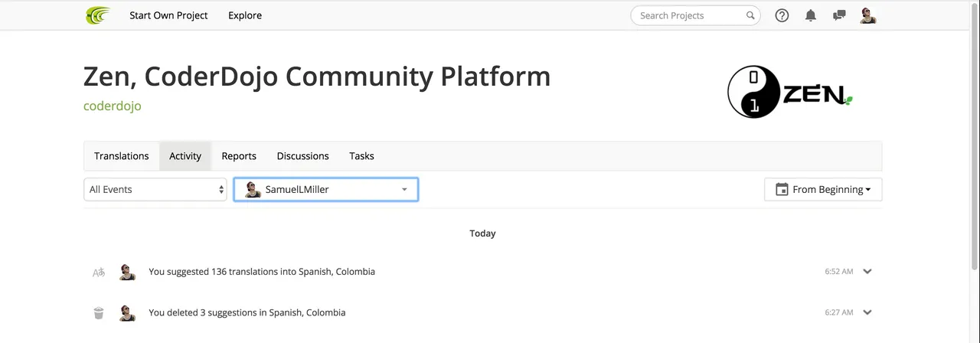The image size is (980, 343).
Task: Expand the 6:52 AM activity entry
Action: [867, 271]
